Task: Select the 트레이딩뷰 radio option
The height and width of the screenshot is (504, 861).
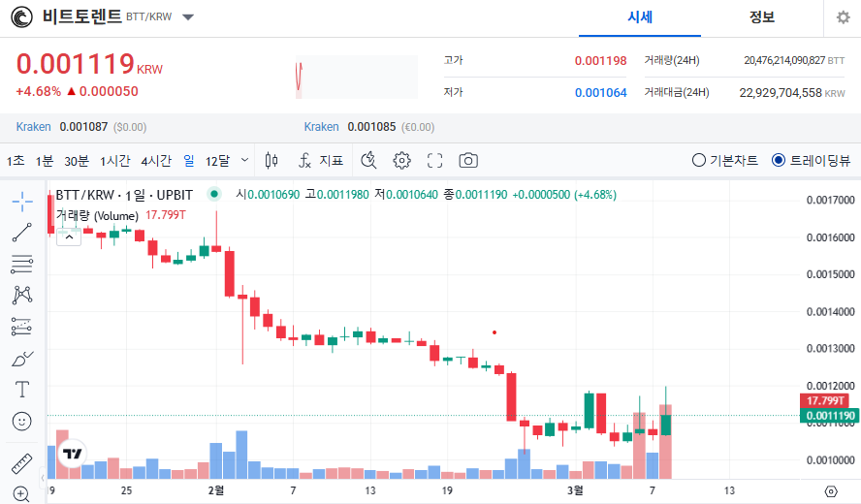Action: 811,160
